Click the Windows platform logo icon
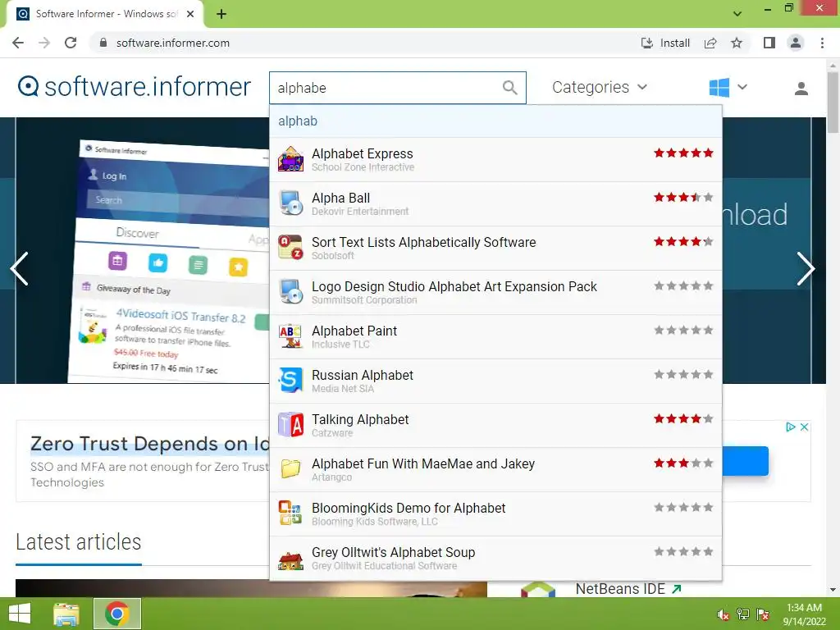The height and width of the screenshot is (630, 840). point(719,87)
